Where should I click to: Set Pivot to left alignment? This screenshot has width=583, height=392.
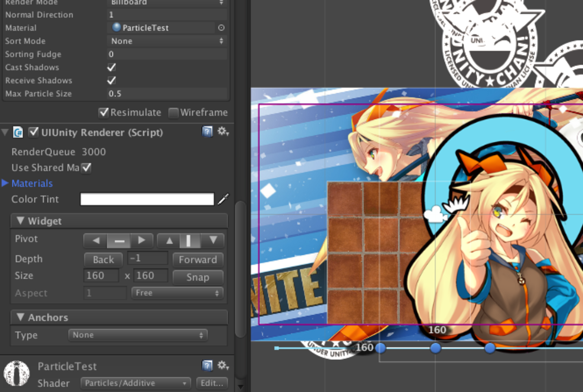click(96, 241)
